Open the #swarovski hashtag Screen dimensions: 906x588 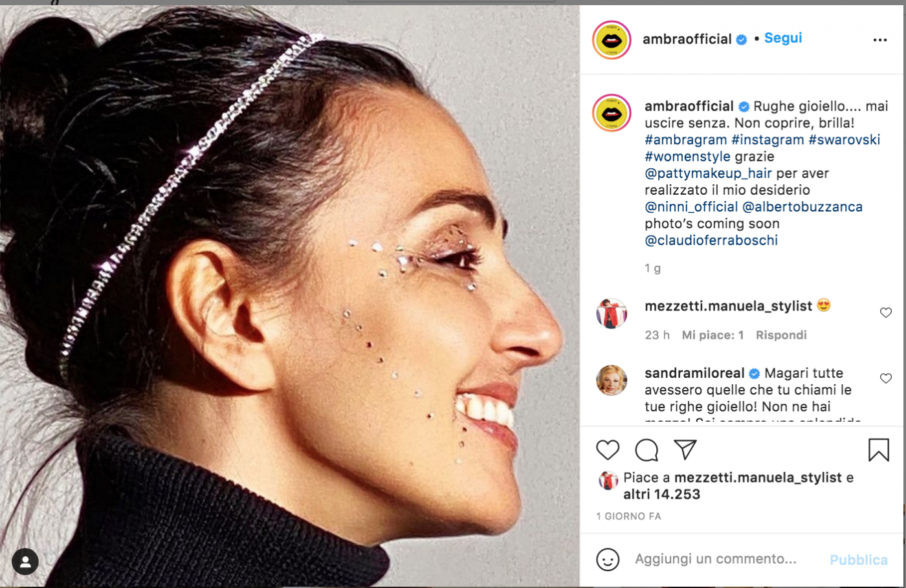click(x=845, y=140)
